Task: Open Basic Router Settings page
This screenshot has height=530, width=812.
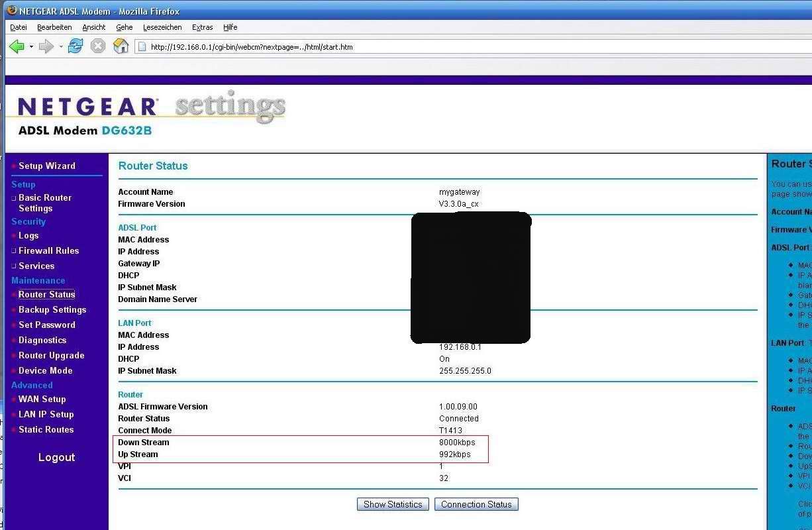Action: pos(45,203)
